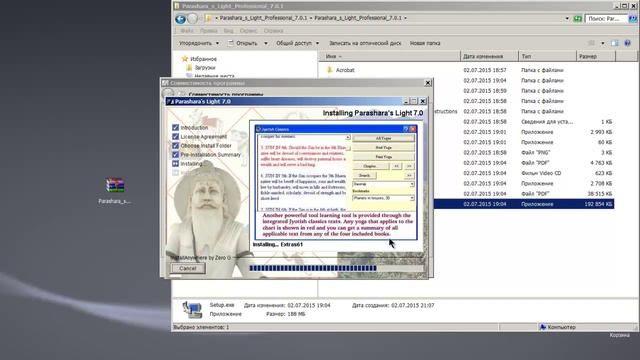
Task: Click the Parashara's Light title bar icon
Action: pos(170,101)
